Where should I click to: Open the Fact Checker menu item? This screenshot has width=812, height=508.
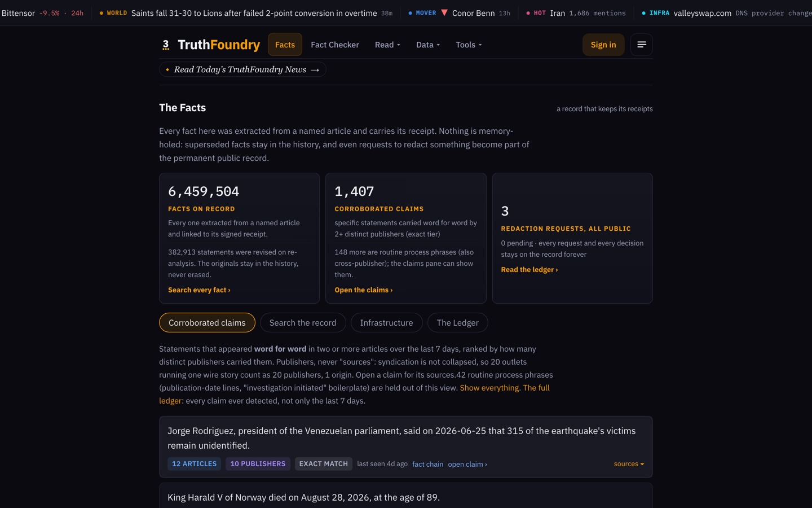coord(335,45)
